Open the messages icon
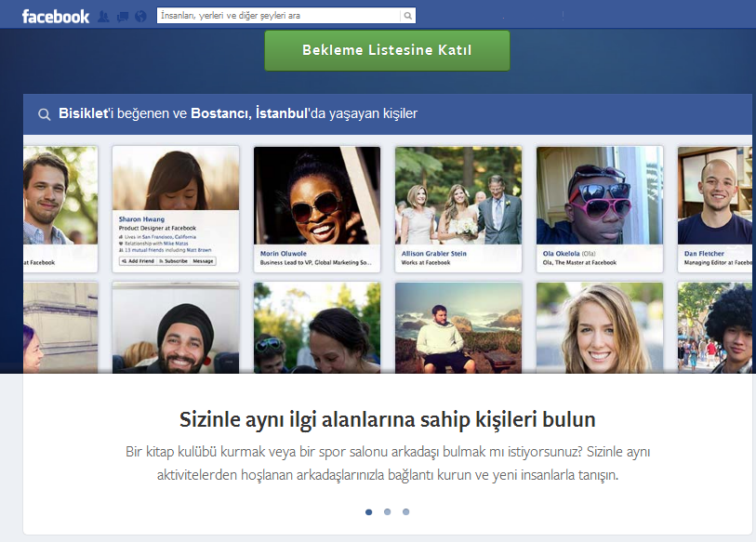The width and height of the screenshot is (756, 542). pos(123,17)
